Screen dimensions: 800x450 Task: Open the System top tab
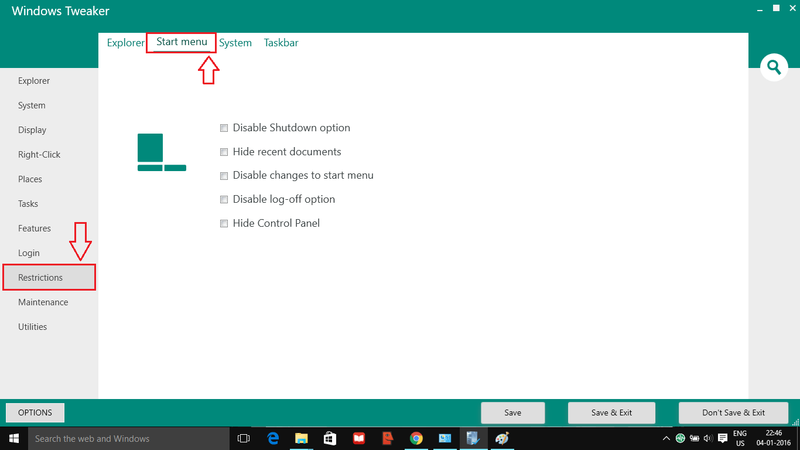235,43
